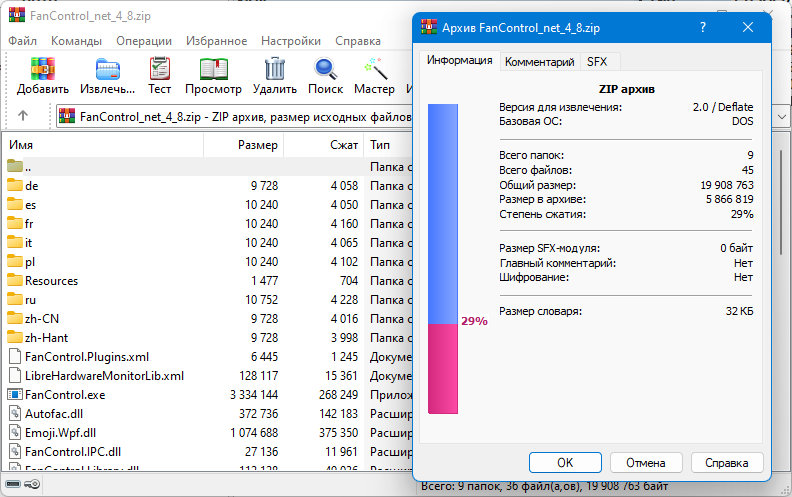This screenshot has height=497, width=792.
Task: Open the Операции menu
Action: tap(144, 41)
